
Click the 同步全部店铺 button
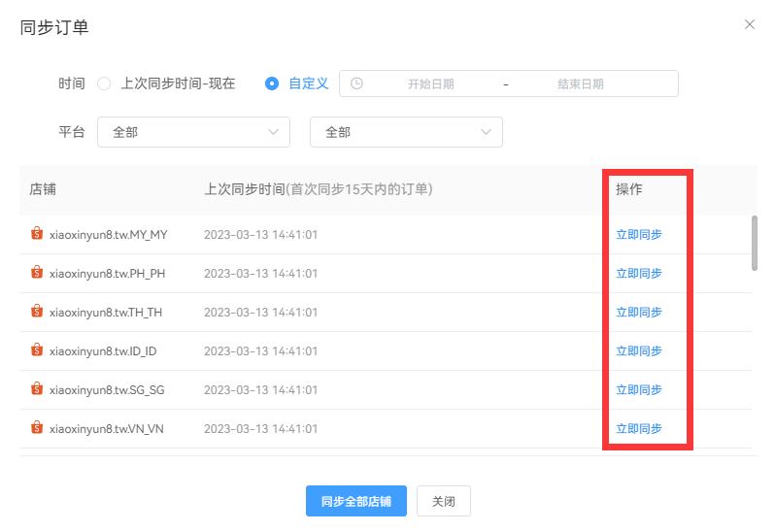pos(356,501)
